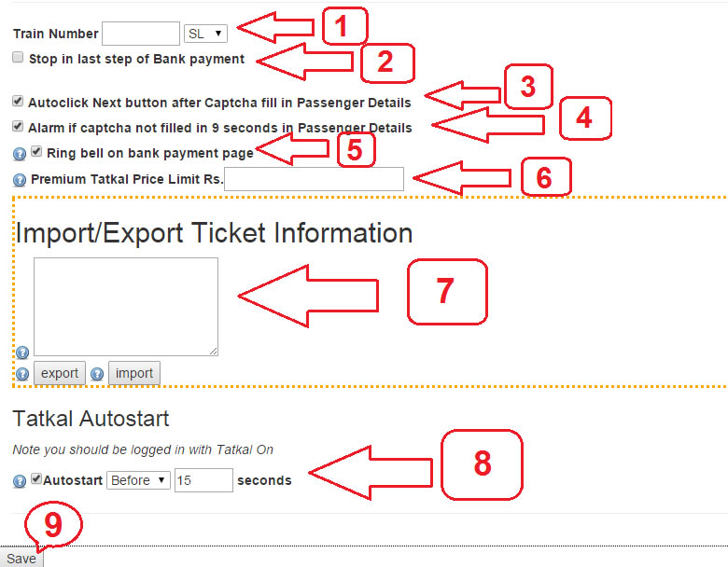Focus the Train Number input field
Screen dimensions: 728x567
(141, 34)
